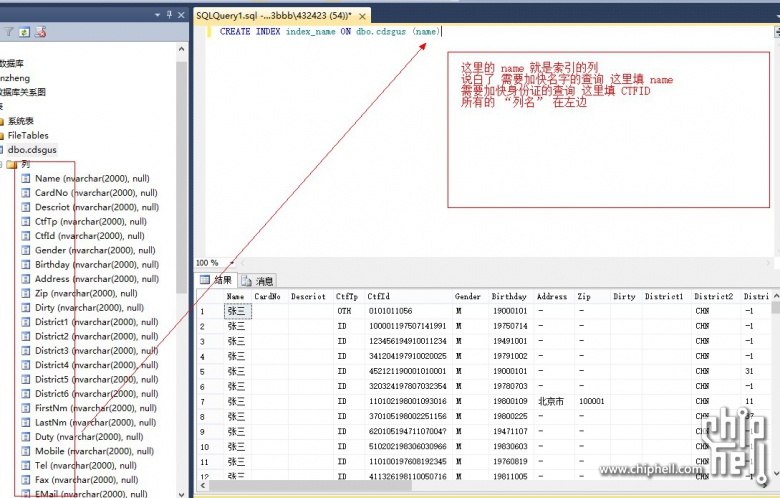Click the Zip column icon in tree
This screenshot has width=780, height=498.
[26, 294]
